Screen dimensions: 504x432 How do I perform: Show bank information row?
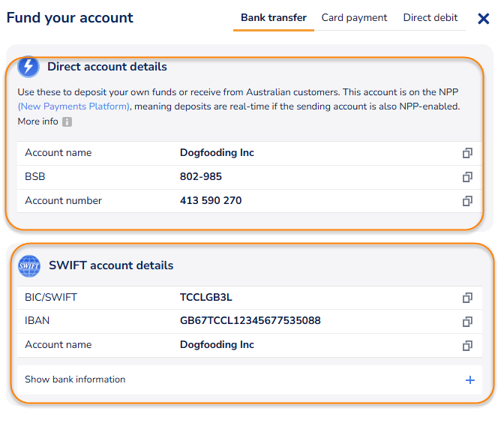(75, 379)
